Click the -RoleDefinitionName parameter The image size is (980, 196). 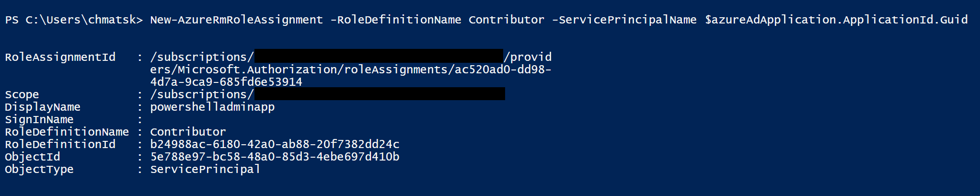pyautogui.click(x=396, y=20)
